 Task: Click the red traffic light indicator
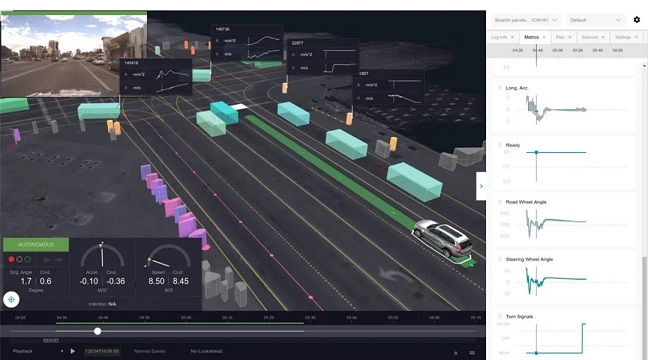[x=12, y=259]
